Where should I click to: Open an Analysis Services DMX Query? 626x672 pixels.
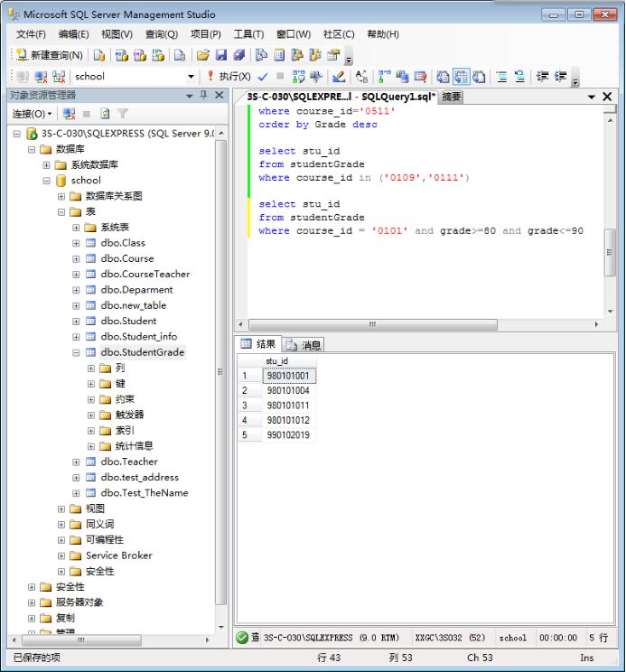[x=140, y=55]
